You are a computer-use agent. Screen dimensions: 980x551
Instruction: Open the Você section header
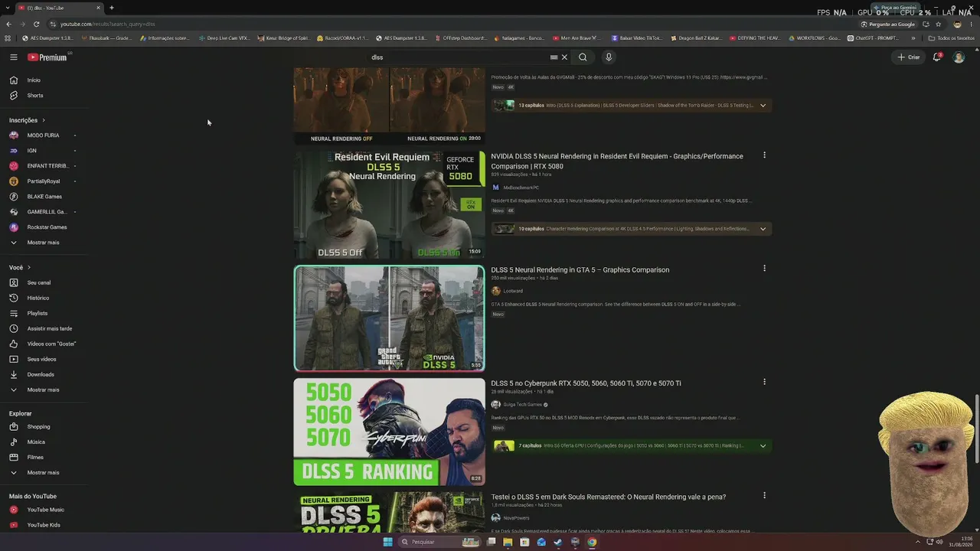(x=20, y=268)
